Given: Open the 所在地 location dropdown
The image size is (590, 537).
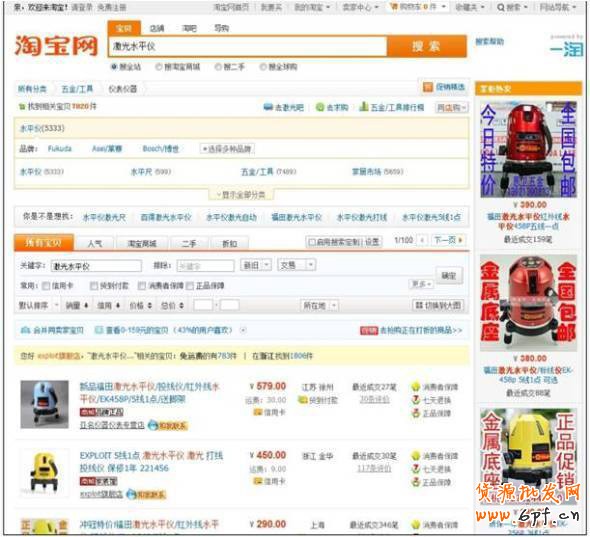Looking at the screenshot, I should [319, 306].
